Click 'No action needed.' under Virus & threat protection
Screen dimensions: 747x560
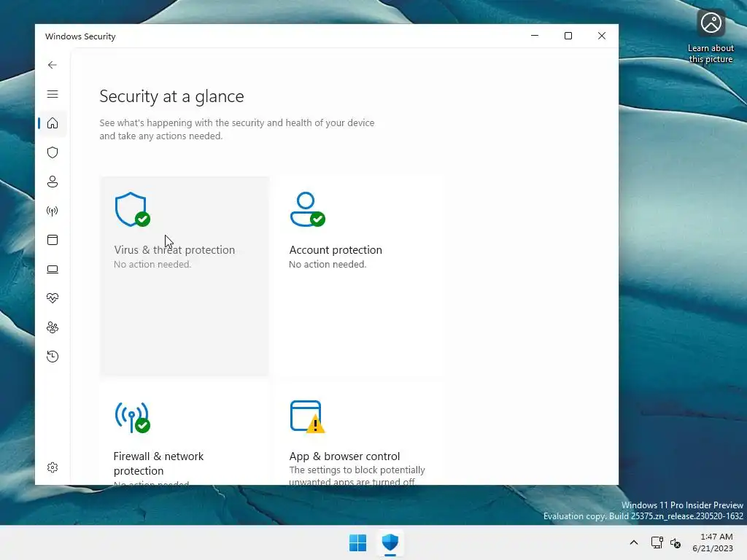[152, 264]
